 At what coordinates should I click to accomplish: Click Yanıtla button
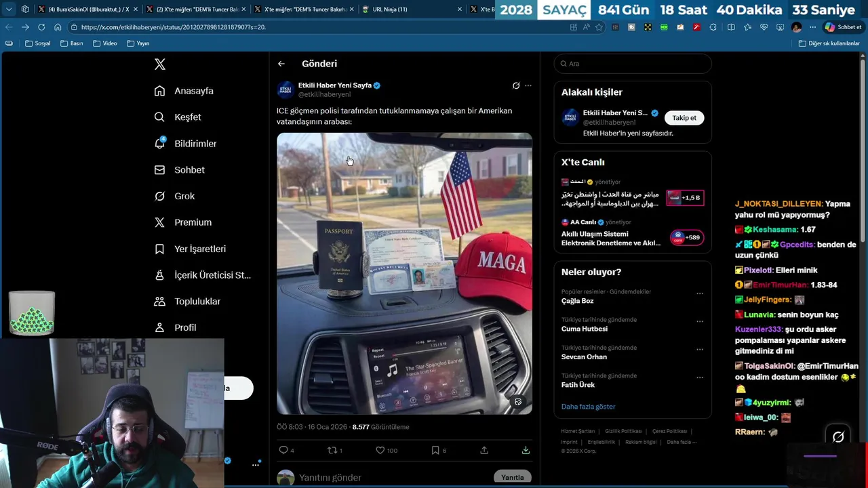coord(513,477)
